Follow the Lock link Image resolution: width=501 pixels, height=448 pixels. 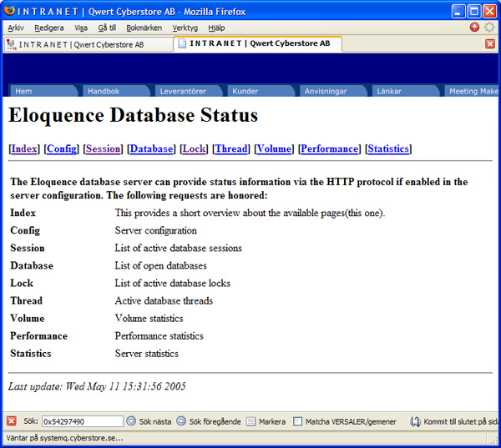(195, 148)
